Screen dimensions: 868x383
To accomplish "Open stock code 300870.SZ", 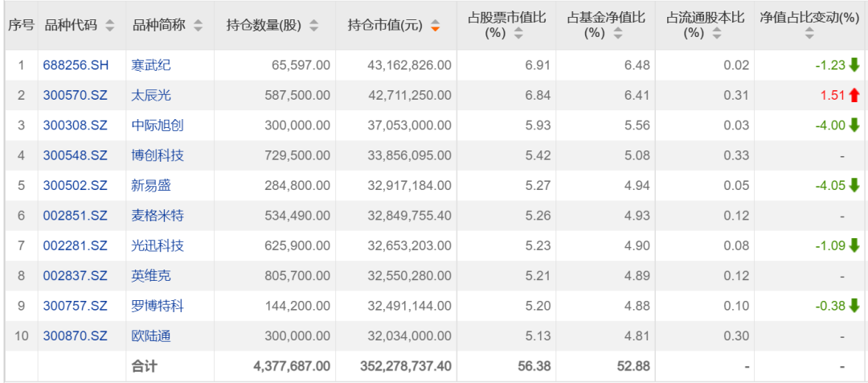I will [x=75, y=336].
